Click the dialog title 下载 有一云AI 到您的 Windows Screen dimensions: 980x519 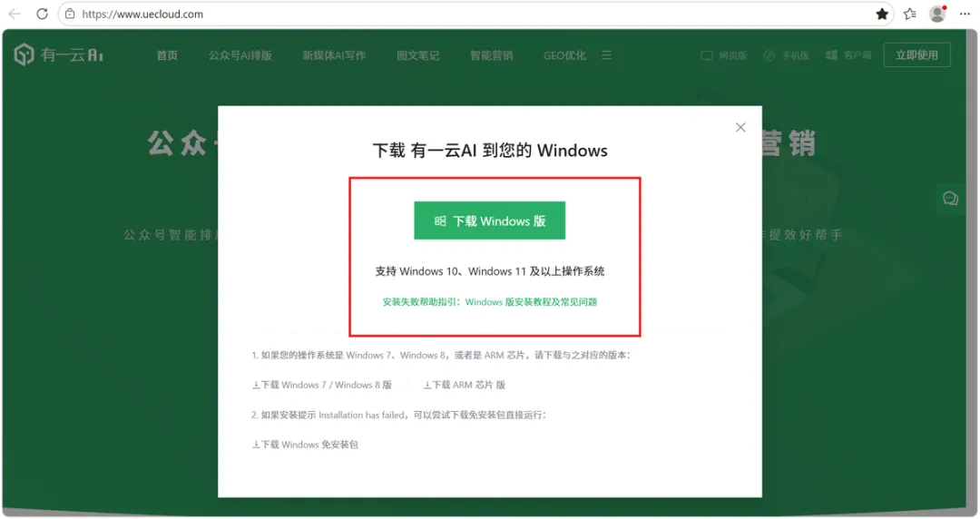pyautogui.click(x=490, y=151)
